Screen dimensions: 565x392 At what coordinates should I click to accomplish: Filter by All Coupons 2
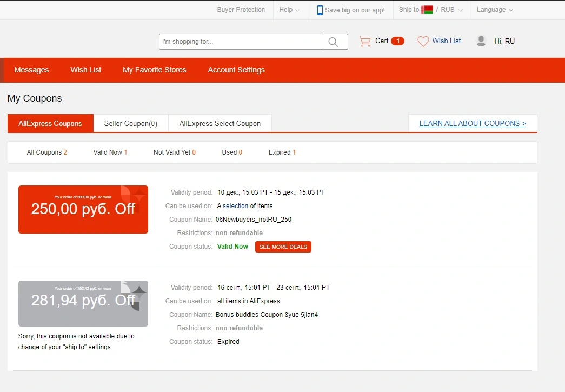coord(47,152)
